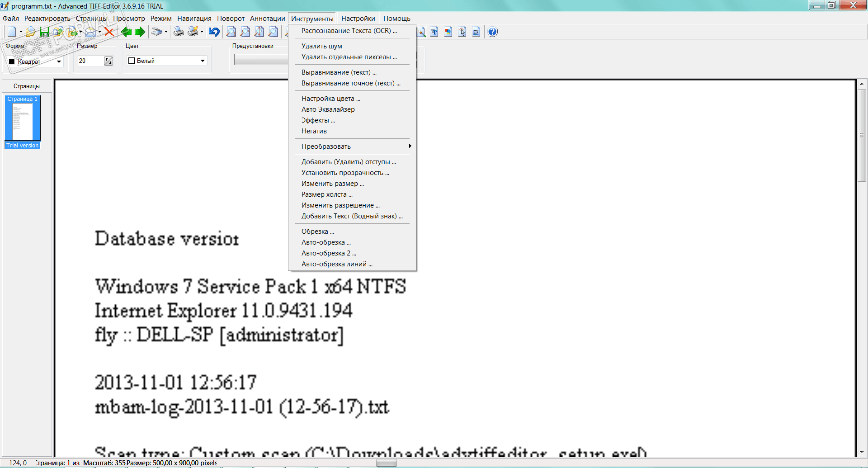The height and width of the screenshot is (468, 868).
Task: Expand the arrow next to the envelope icon
Action: [99, 32]
